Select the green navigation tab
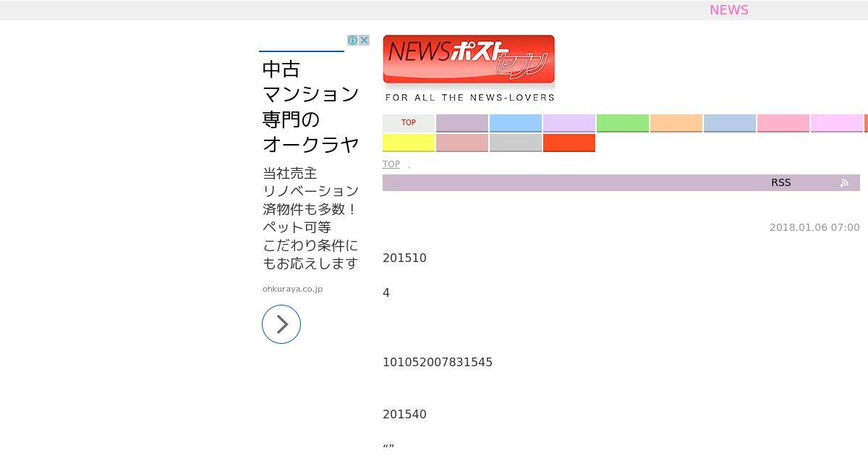Viewport: 868px width, 456px height. 623,123
